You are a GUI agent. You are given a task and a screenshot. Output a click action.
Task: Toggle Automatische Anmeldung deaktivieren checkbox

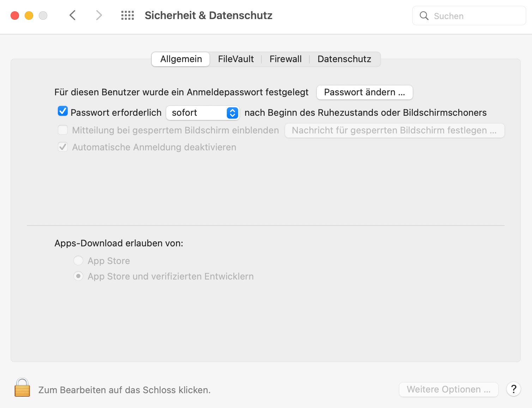pos(63,147)
